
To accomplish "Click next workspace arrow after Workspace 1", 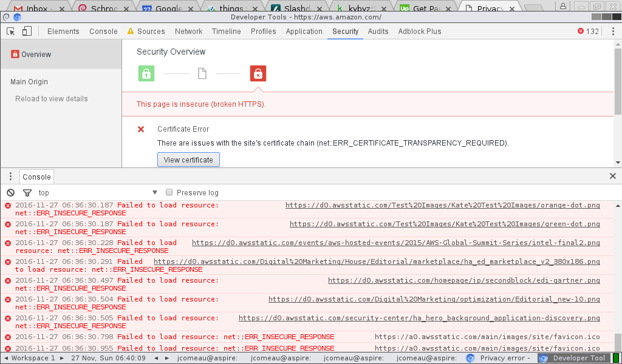I will coord(62,358).
